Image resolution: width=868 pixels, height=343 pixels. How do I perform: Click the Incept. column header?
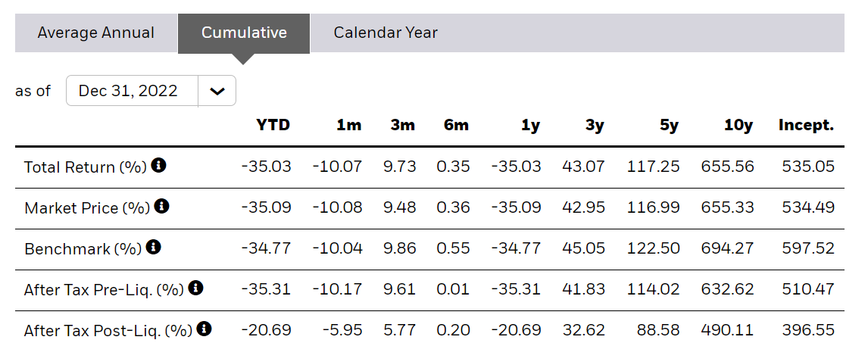coord(806,125)
